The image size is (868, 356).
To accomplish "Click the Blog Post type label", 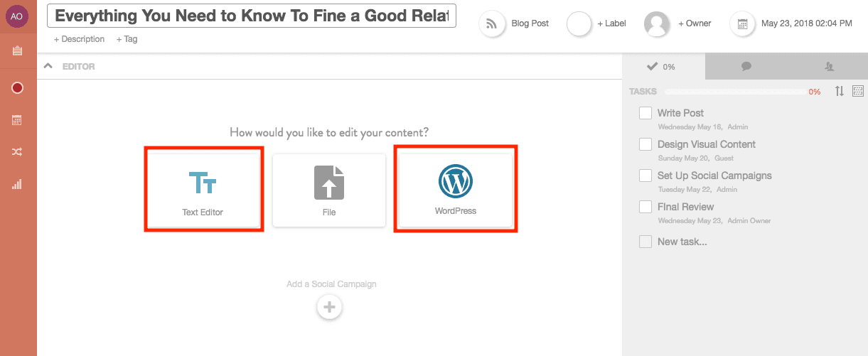I will [530, 23].
